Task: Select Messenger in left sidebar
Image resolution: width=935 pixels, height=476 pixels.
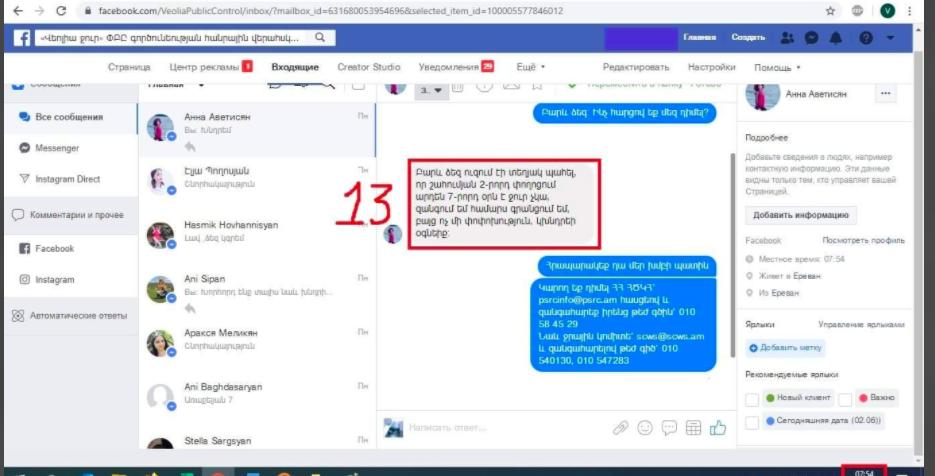Action: point(70,148)
